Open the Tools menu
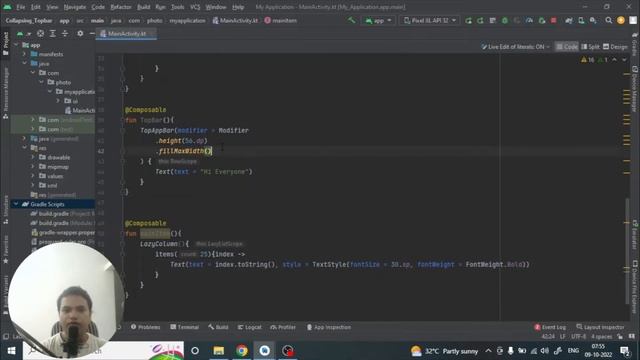The image size is (640, 360). point(177,7)
